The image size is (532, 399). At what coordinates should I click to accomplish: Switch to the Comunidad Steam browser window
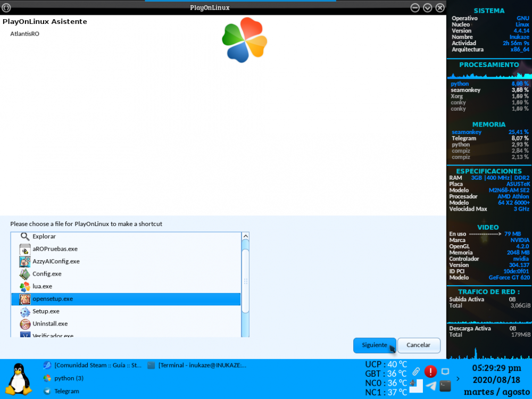pos(93,365)
